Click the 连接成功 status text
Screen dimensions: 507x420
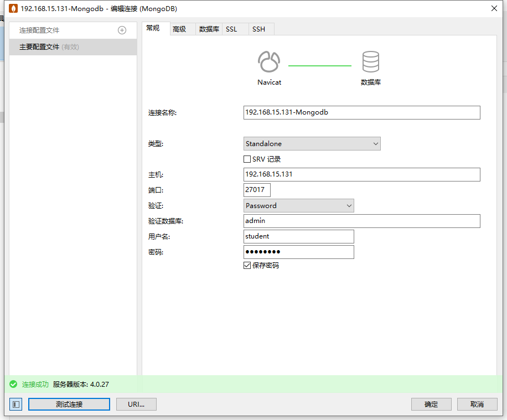click(x=35, y=385)
